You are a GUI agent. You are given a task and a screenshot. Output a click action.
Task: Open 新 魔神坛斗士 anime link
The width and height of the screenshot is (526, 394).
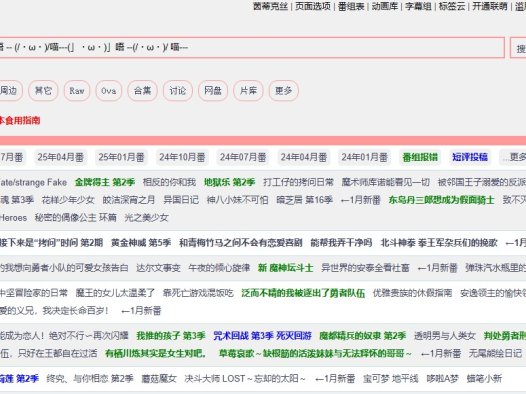click(285, 268)
